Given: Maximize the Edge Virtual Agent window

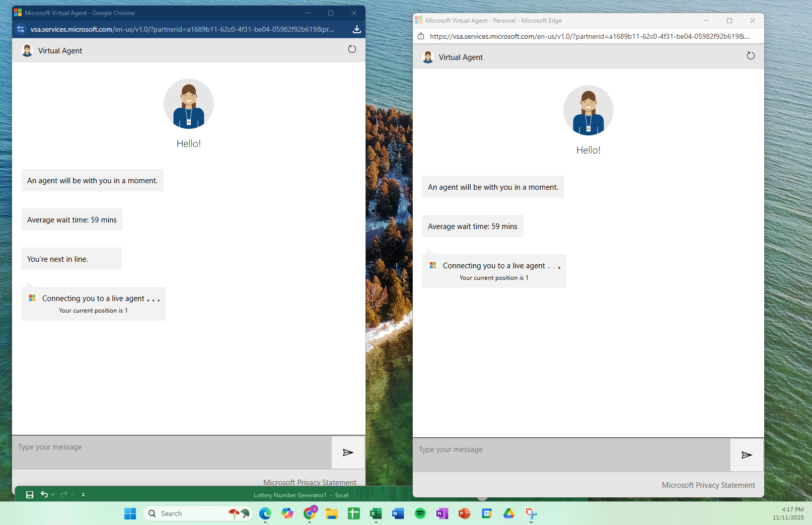Looking at the screenshot, I should [x=729, y=21].
